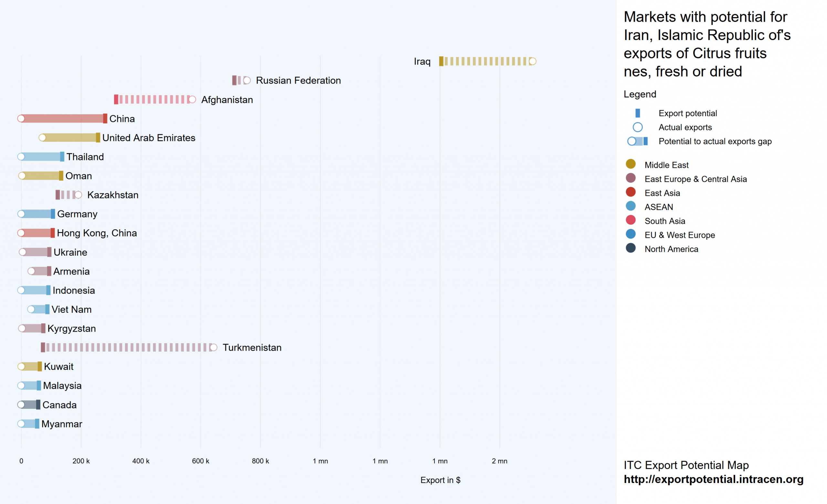Screen dimensions: 827x504
Task: Click the EU & West Europe legend label
Action: click(679, 235)
